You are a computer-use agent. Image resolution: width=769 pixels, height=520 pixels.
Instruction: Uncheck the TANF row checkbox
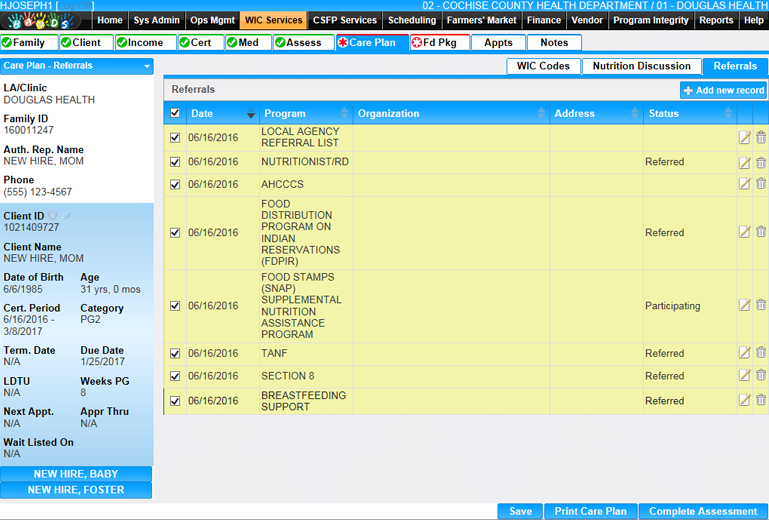[x=176, y=354]
